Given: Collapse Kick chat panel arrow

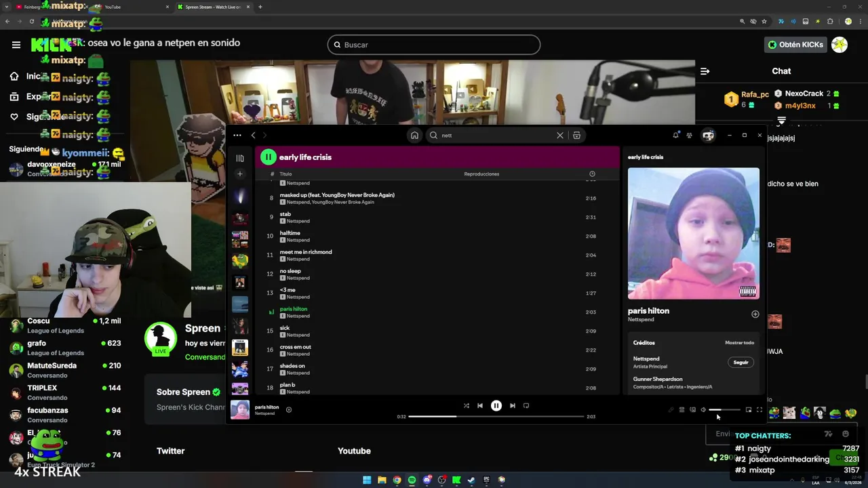Looking at the screenshot, I should (705, 71).
